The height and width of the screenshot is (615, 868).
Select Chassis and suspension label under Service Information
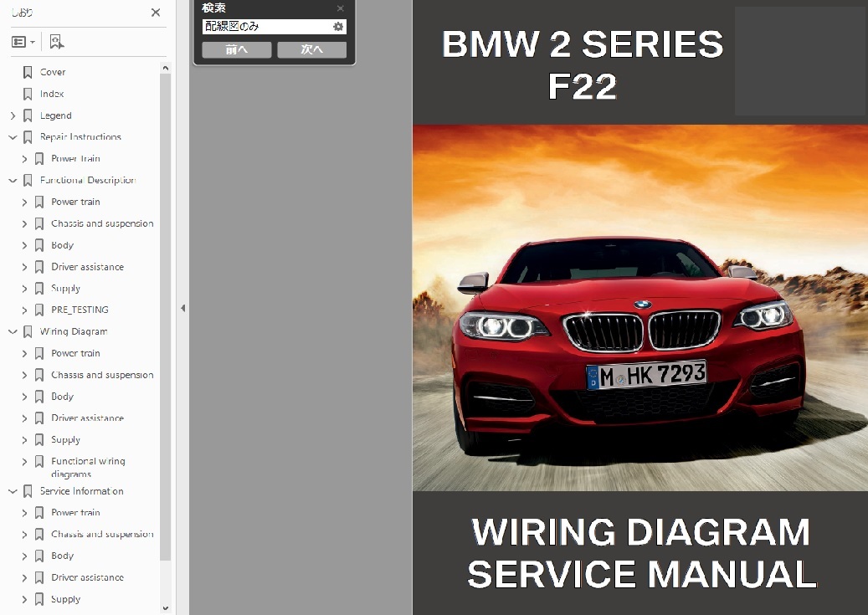(x=102, y=534)
